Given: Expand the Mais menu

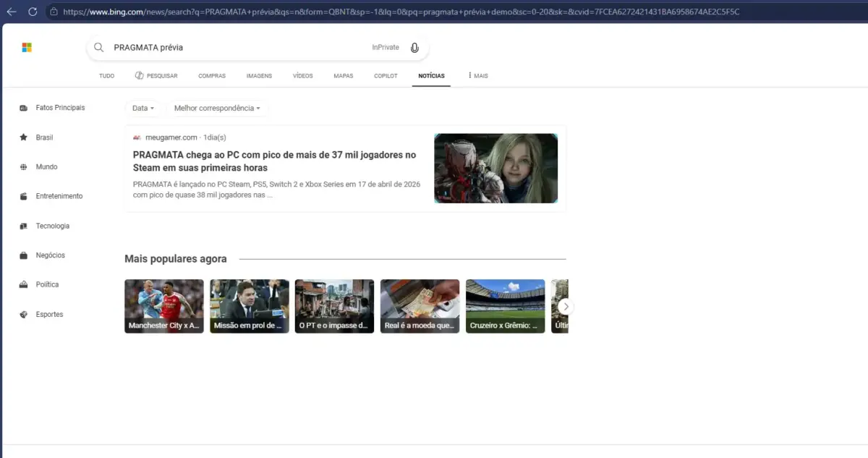Looking at the screenshot, I should pyautogui.click(x=478, y=76).
